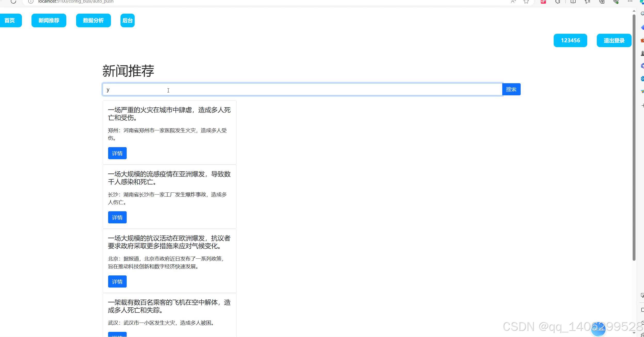Open favorites list icon in toolbar
The height and width of the screenshot is (337, 644).
(x=587, y=2)
